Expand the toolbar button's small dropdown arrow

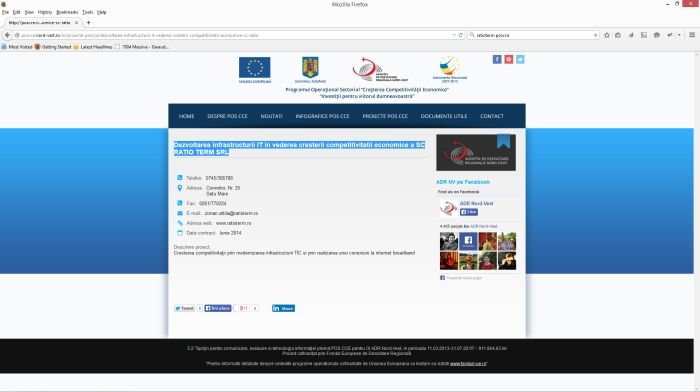[x=679, y=35]
